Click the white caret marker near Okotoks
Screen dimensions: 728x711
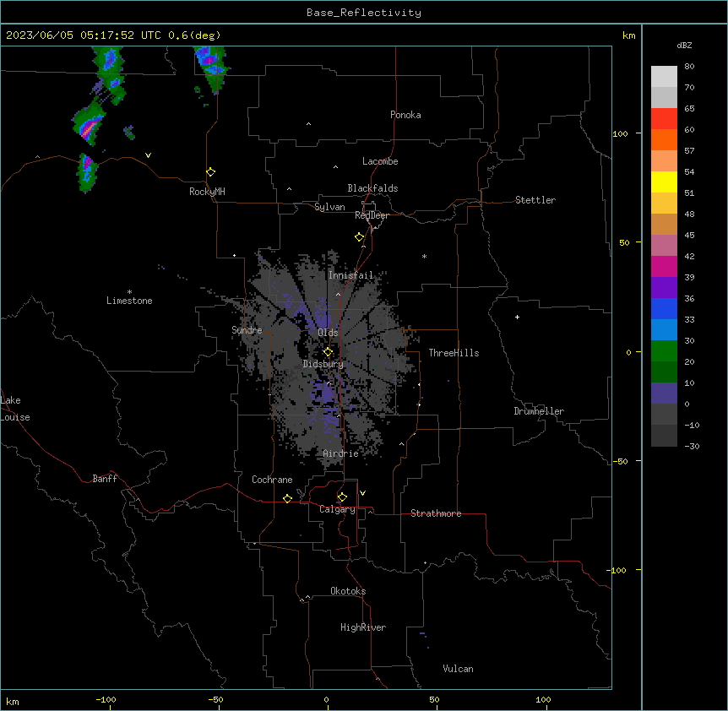point(307,597)
